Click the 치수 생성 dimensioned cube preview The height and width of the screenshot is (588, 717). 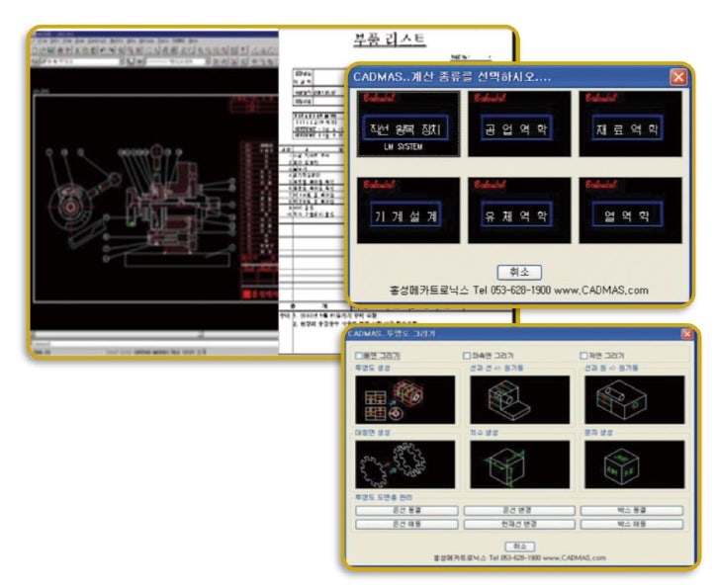520,464
